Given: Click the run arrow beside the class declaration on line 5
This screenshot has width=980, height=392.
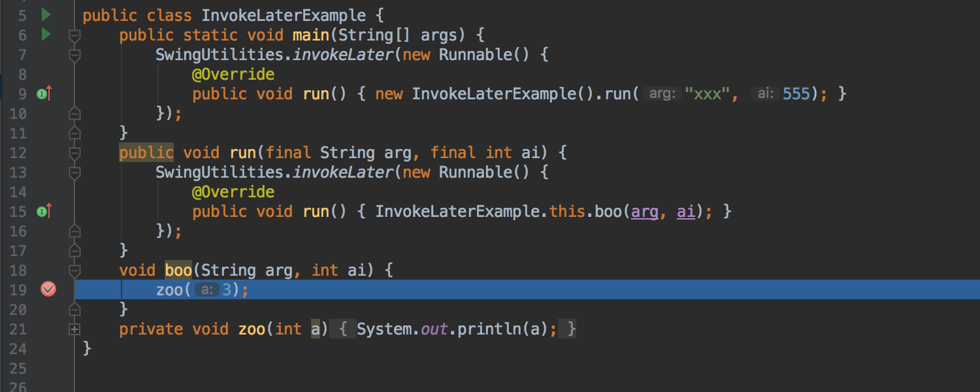Looking at the screenshot, I should (46, 14).
